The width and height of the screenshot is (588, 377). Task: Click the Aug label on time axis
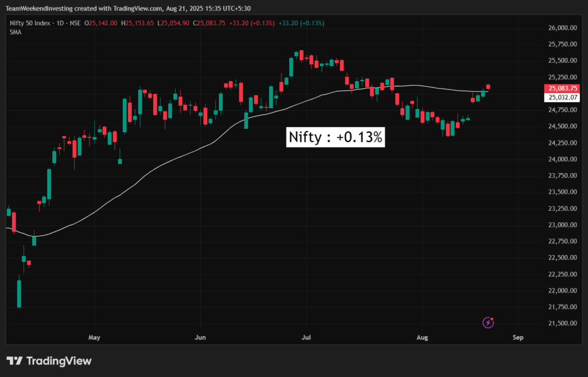422,337
